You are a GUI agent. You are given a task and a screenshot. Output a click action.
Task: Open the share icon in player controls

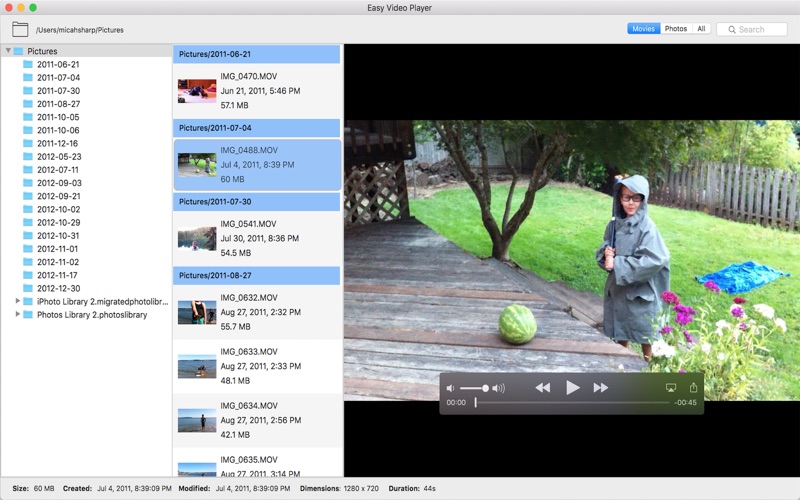pos(693,388)
